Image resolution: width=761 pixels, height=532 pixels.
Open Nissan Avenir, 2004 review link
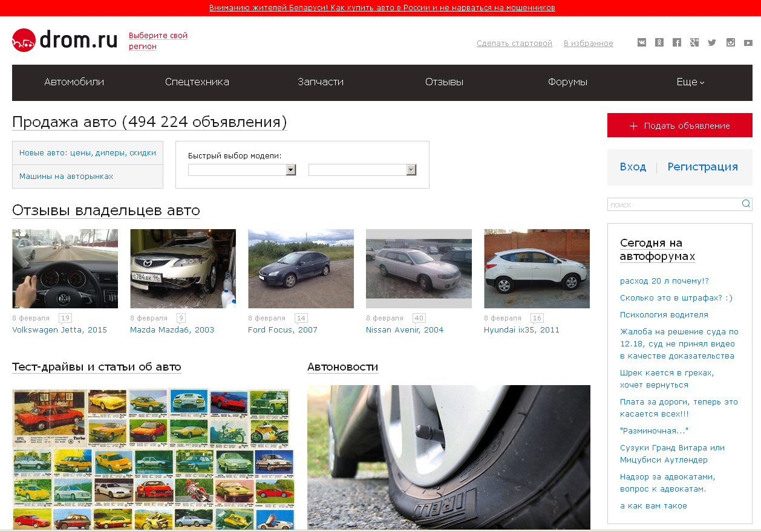click(405, 330)
